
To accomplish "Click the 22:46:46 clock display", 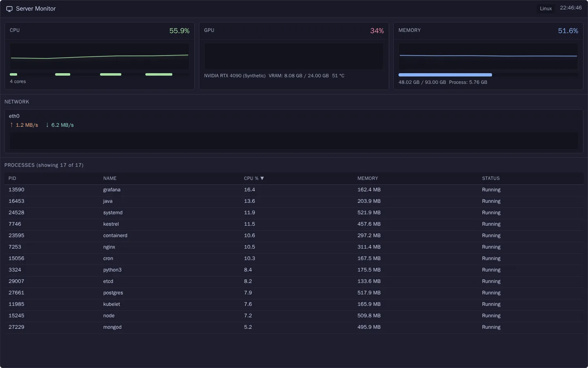I will pyautogui.click(x=571, y=8).
